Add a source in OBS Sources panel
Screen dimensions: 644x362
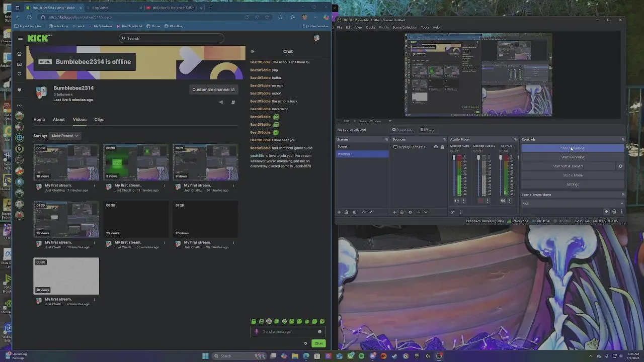click(x=394, y=212)
